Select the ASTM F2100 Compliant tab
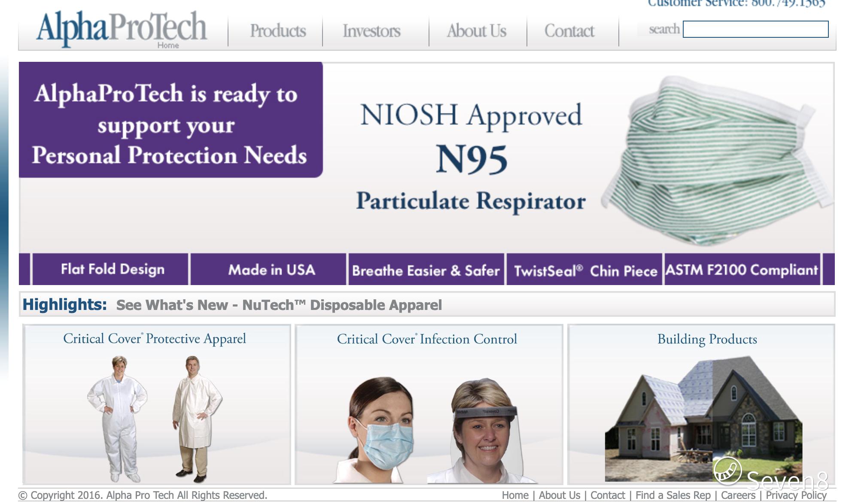846x504 pixels. [742, 269]
